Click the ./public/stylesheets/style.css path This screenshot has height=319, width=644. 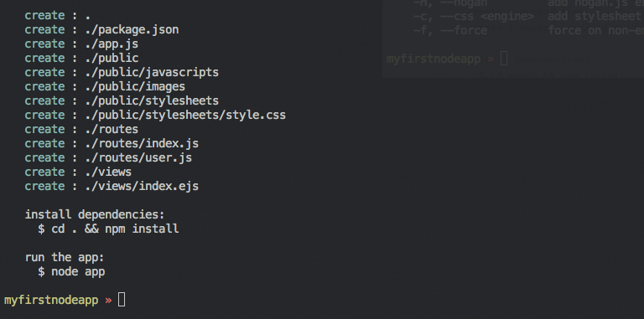coord(185,116)
